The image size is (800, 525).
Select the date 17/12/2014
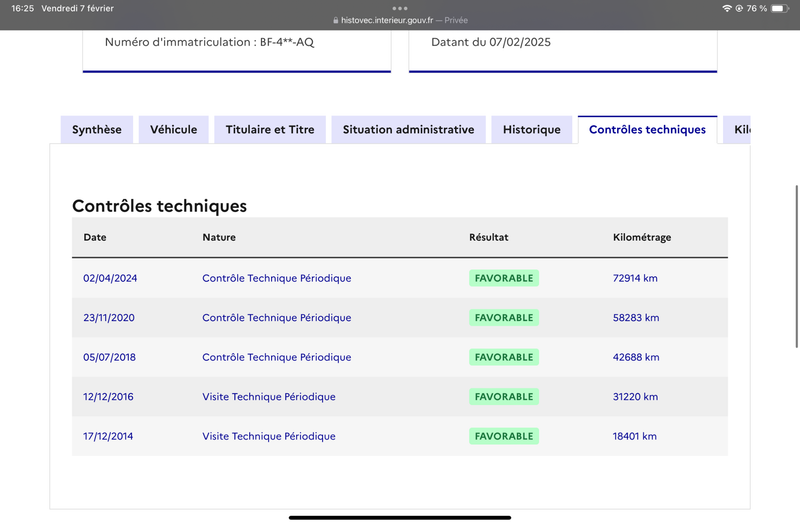coord(108,436)
